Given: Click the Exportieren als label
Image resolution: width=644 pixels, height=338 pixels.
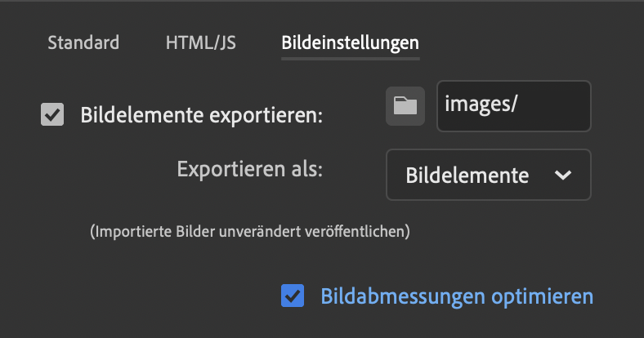Looking at the screenshot, I should 250,170.
